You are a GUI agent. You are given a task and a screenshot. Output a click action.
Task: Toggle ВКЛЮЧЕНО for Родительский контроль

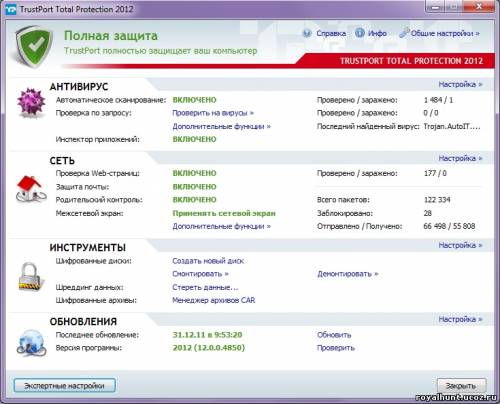[x=194, y=200]
